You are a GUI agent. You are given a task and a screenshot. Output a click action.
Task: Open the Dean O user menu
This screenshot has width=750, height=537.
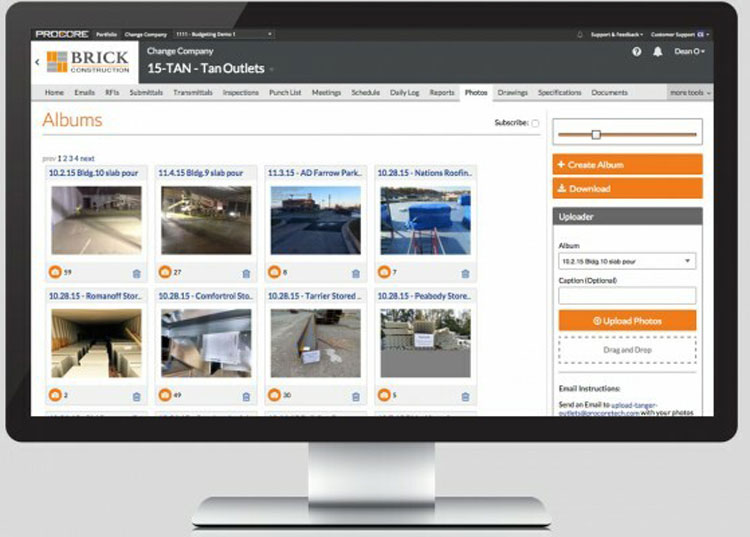point(689,51)
